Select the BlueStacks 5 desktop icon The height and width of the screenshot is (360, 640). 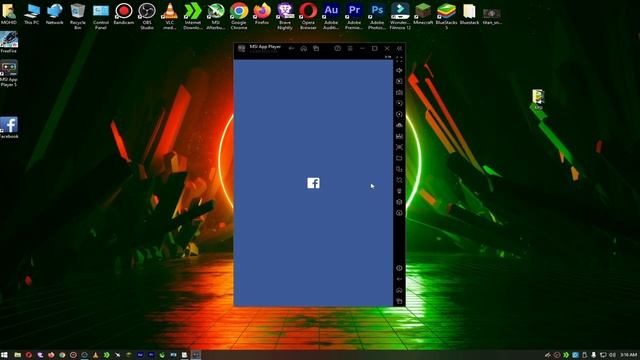pyautogui.click(x=446, y=16)
